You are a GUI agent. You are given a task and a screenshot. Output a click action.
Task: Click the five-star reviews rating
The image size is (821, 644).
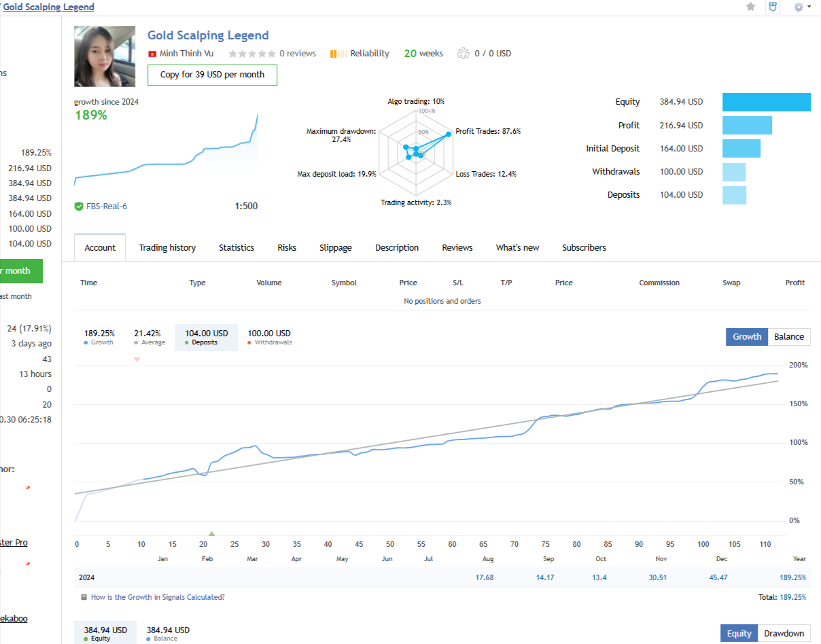pos(252,54)
